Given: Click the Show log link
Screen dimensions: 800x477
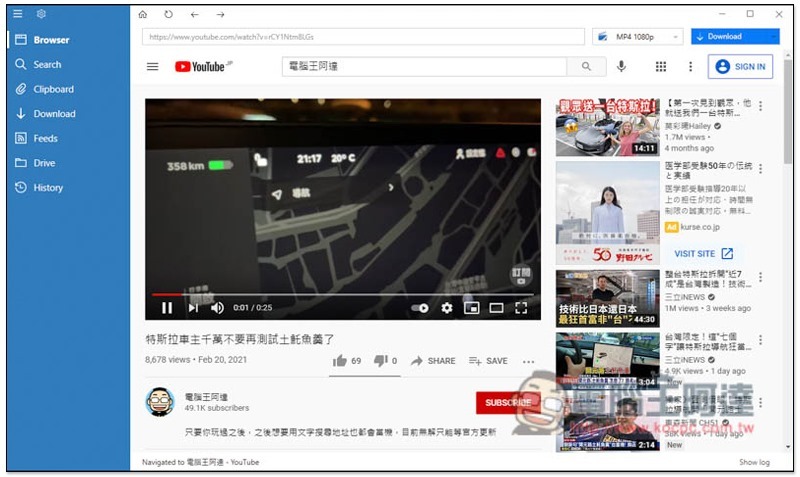Looking at the screenshot, I should click(754, 462).
